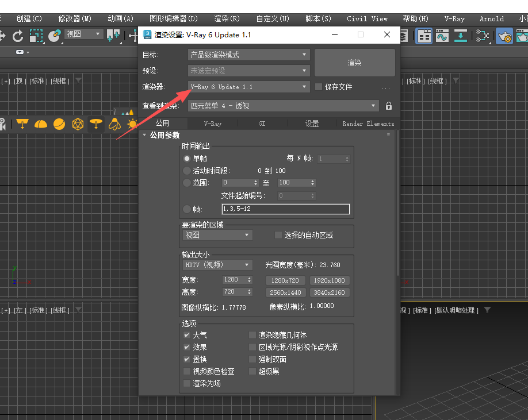528x420 pixels.
Task: Click the large 渲染 render button
Action: [x=354, y=63]
